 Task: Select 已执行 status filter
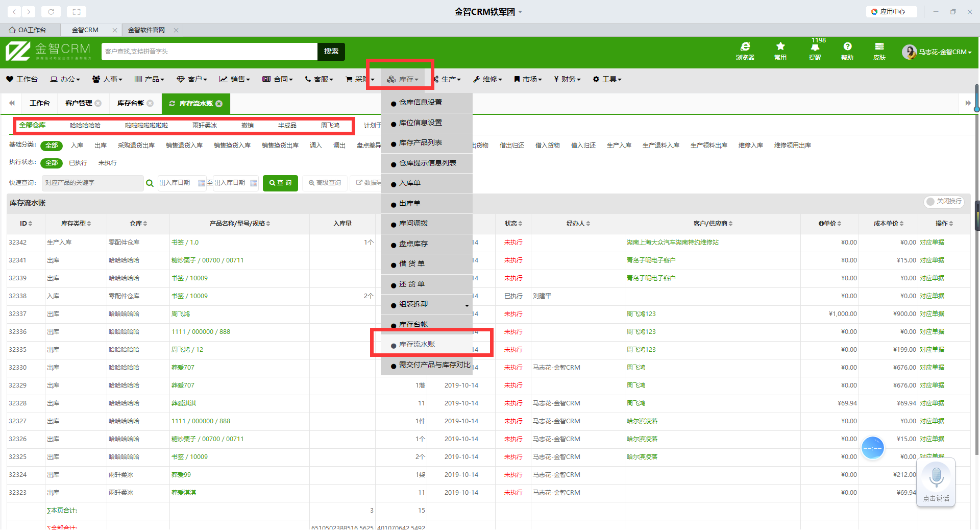tap(78, 163)
